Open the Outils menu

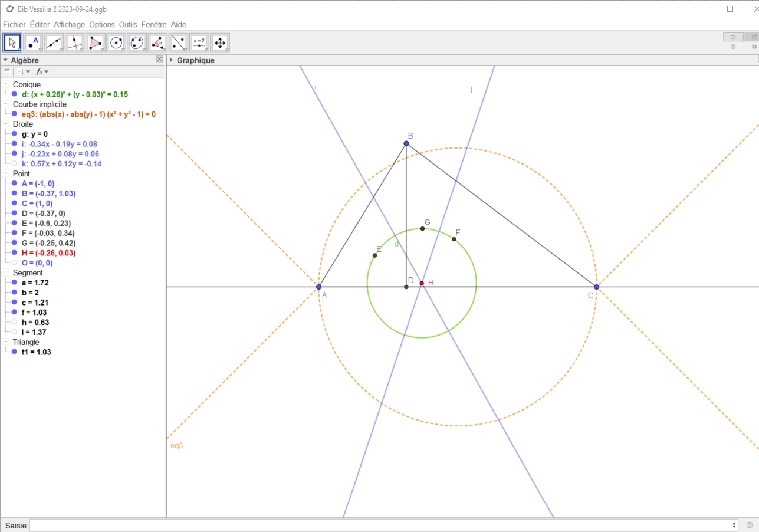click(127, 25)
